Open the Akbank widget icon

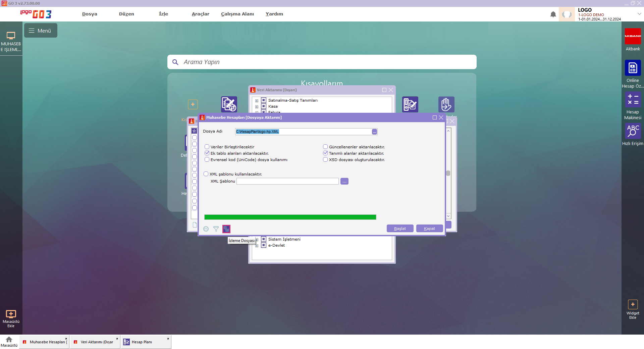click(x=633, y=36)
